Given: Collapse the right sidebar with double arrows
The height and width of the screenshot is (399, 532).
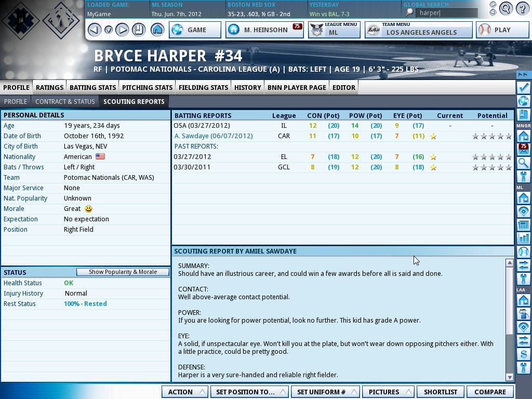Looking at the screenshot, I should 523,75.
